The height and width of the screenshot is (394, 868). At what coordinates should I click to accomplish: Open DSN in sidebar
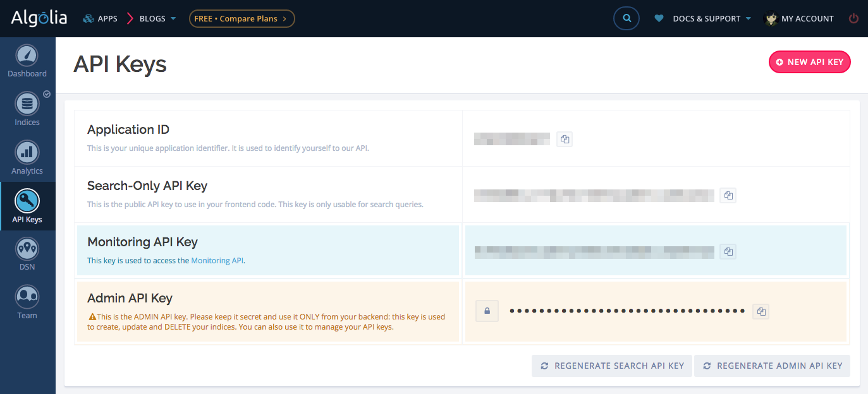pyautogui.click(x=27, y=254)
